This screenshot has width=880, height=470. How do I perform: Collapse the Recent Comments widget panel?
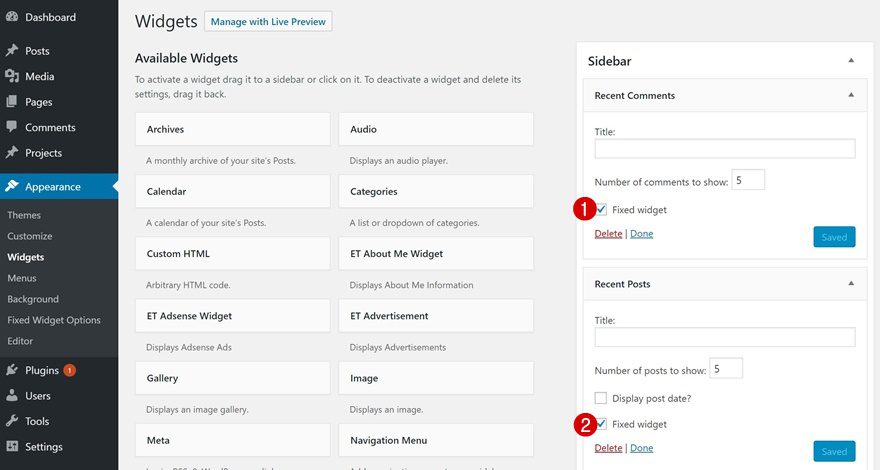(851, 96)
